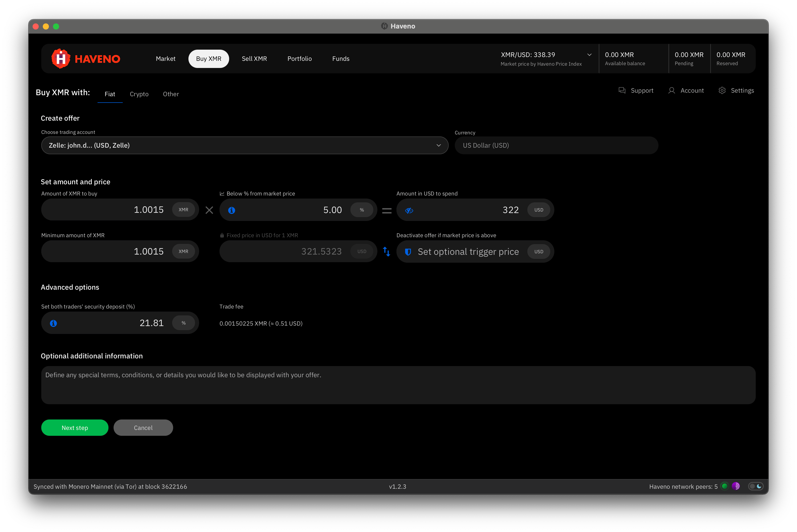Click the shield icon in trigger price field

click(x=408, y=252)
